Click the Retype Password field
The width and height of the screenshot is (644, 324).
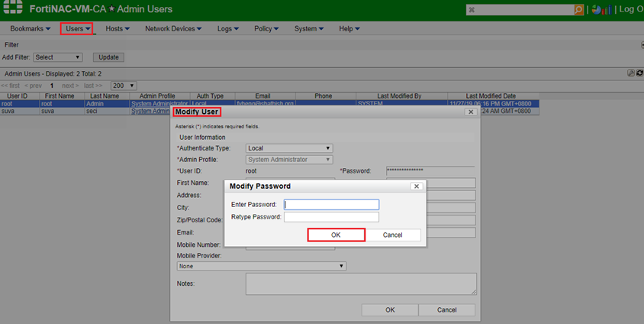click(331, 217)
